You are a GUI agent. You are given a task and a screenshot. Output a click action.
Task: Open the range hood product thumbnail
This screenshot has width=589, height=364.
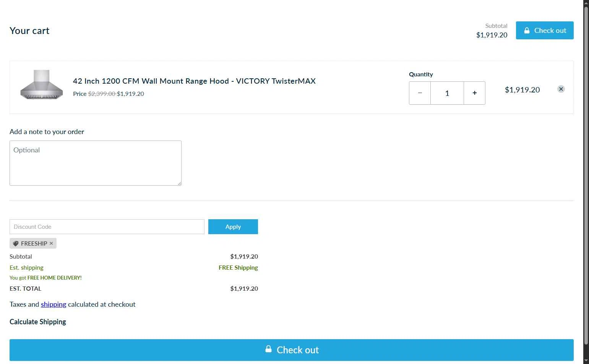[x=42, y=85]
